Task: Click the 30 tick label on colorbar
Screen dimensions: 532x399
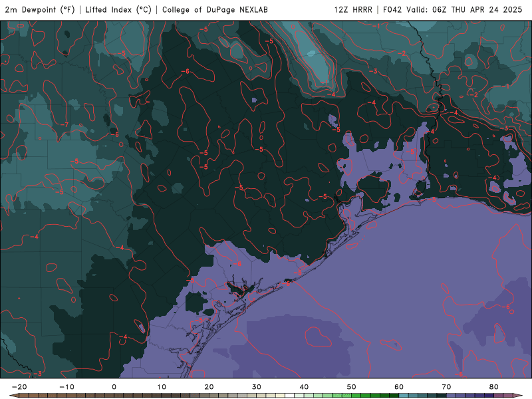Action: pyautogui.click(x=257, y=387)
